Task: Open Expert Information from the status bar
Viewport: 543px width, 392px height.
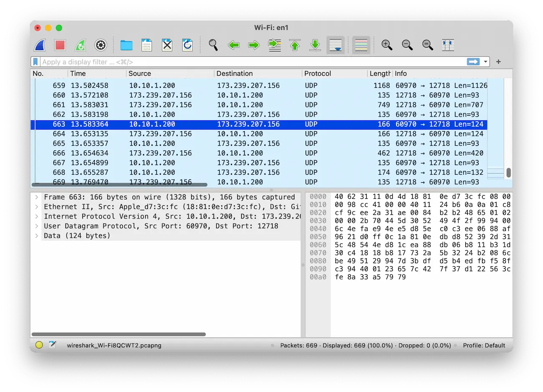Action: click(x=39, y=345)
